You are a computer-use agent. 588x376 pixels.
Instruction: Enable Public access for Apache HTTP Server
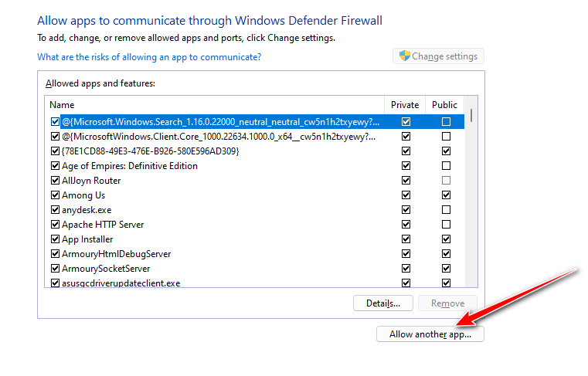tap(446, 225)
